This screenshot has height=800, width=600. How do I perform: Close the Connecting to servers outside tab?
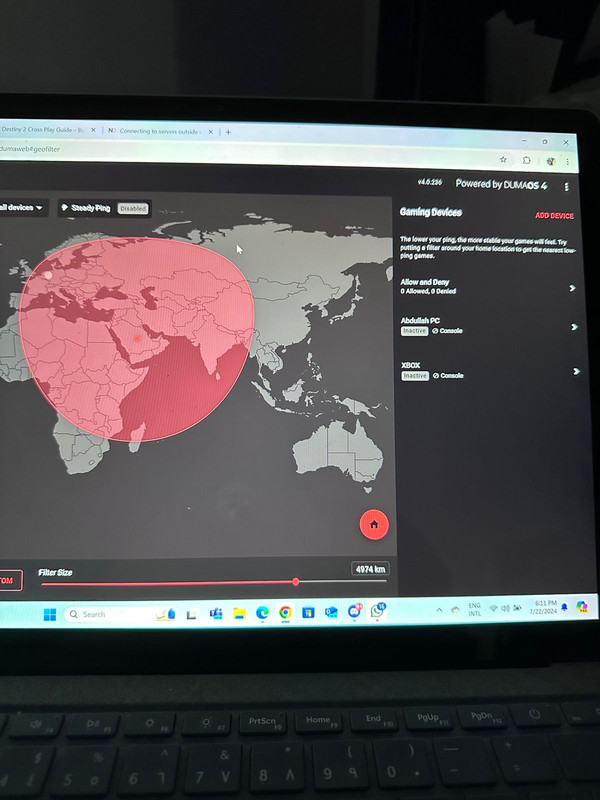coord(210,132)
